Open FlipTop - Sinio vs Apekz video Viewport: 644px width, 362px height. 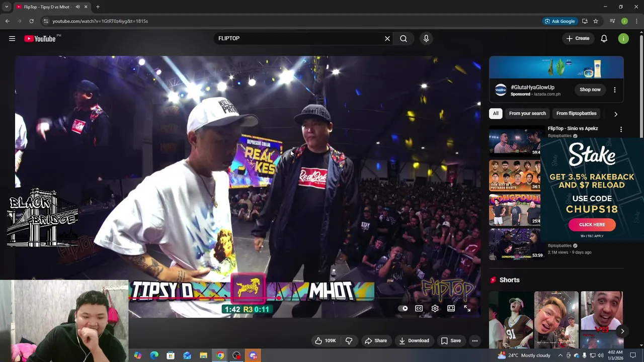(573, 128)
